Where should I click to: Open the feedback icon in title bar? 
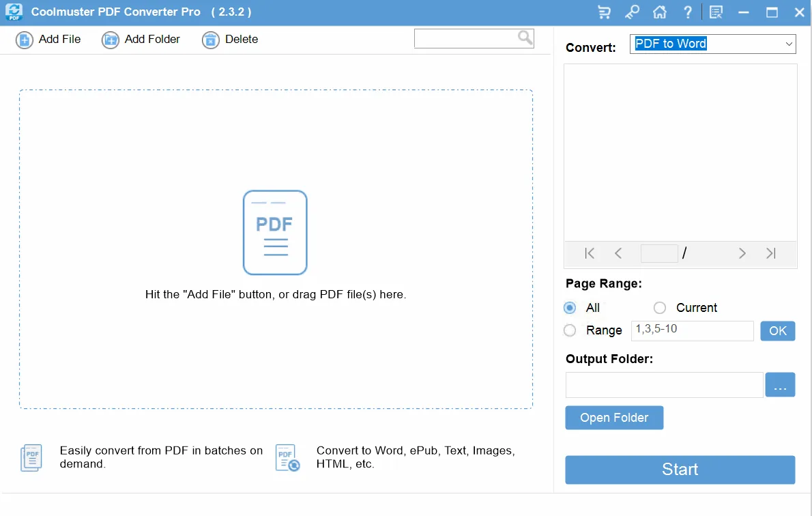click(x=716, y=12)
